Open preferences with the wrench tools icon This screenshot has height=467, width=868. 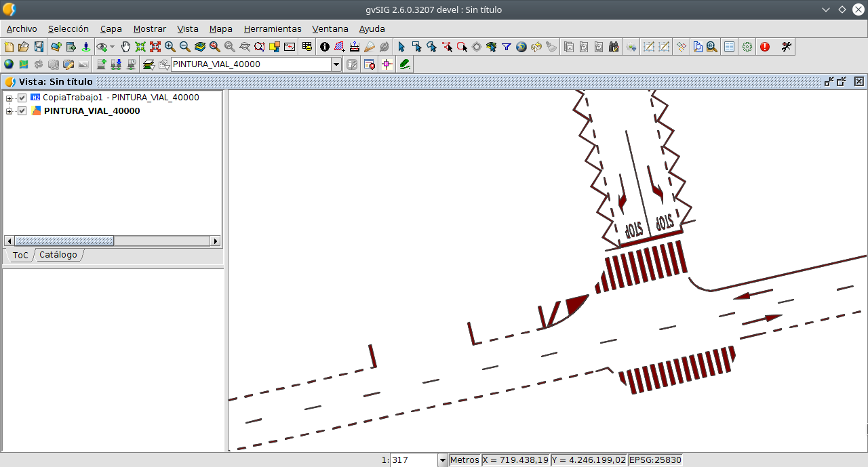point(787,47)
